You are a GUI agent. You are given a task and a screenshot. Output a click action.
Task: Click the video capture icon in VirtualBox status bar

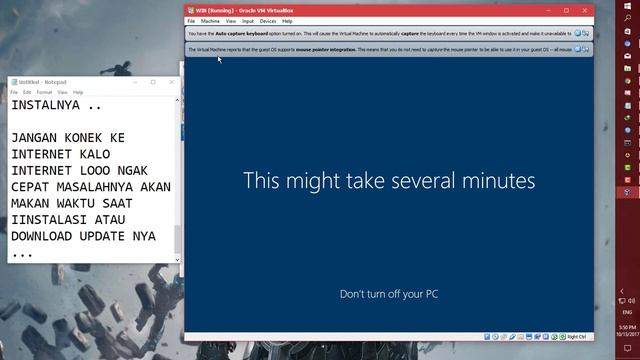[546, 337]
